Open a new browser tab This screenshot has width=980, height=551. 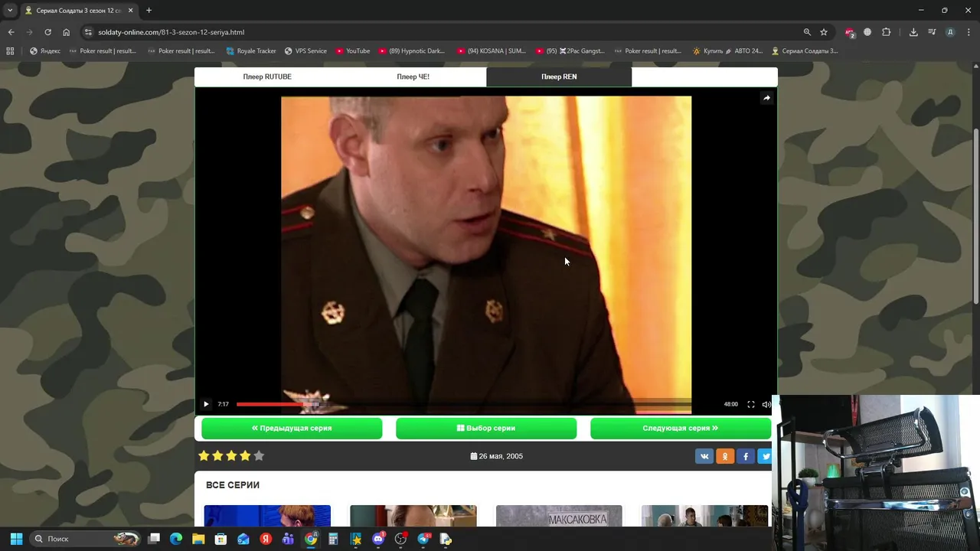[x=149, y=10]
